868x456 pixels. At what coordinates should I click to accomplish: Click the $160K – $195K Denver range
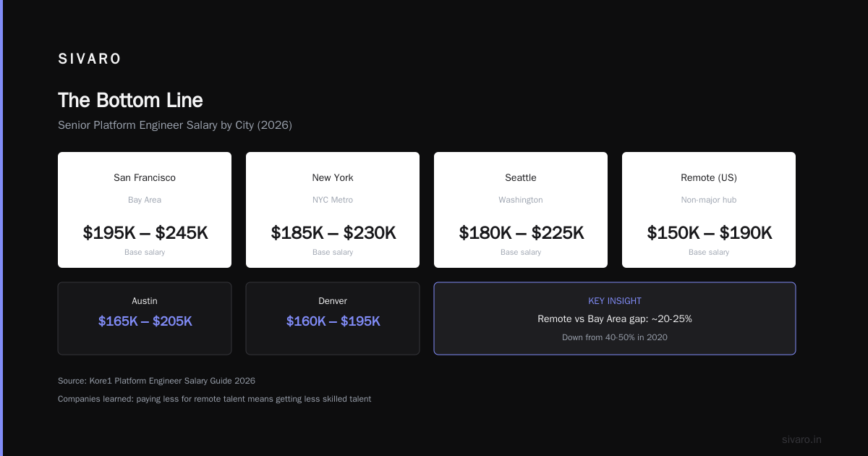point(333,321)
